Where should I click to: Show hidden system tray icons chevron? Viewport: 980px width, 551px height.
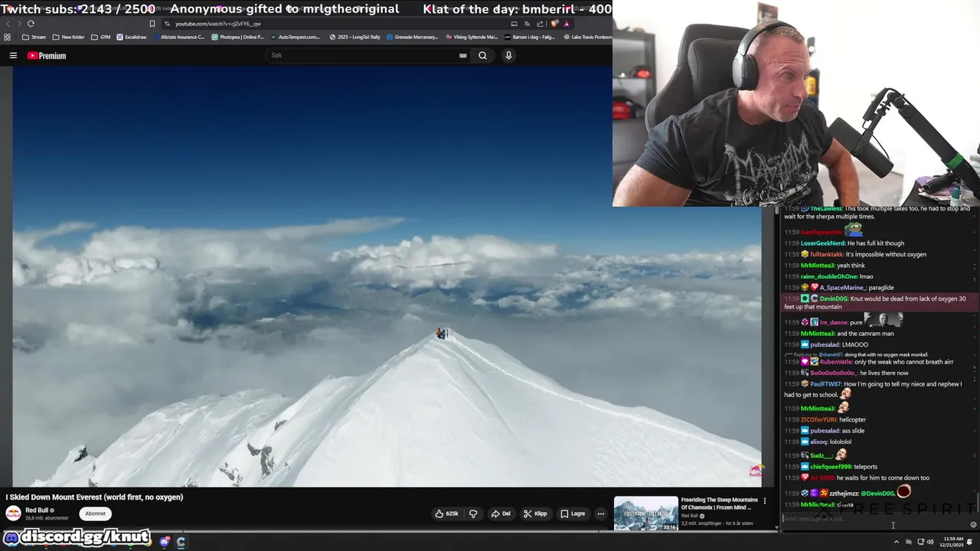pyautogui.click(x=896, y=542)
